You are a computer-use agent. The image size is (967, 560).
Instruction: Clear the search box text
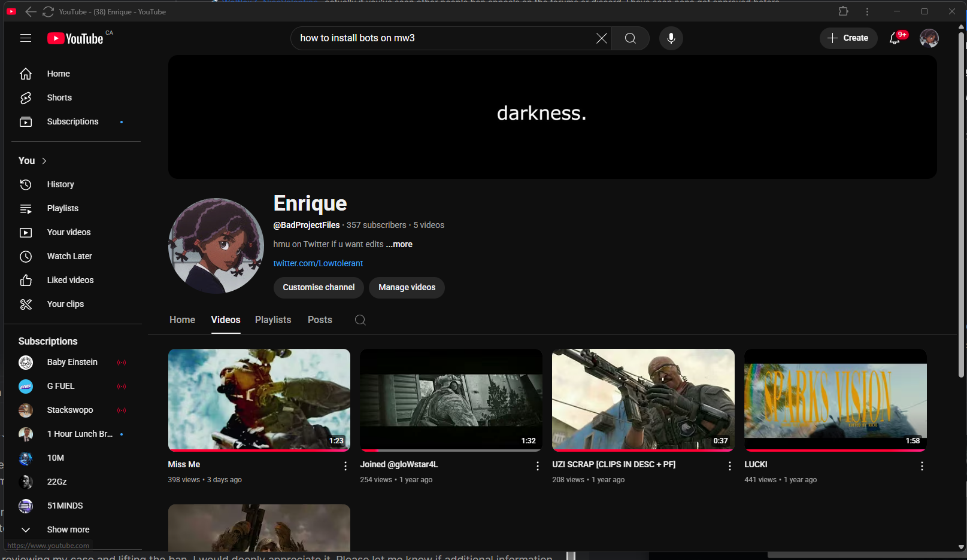coord(601,38)
